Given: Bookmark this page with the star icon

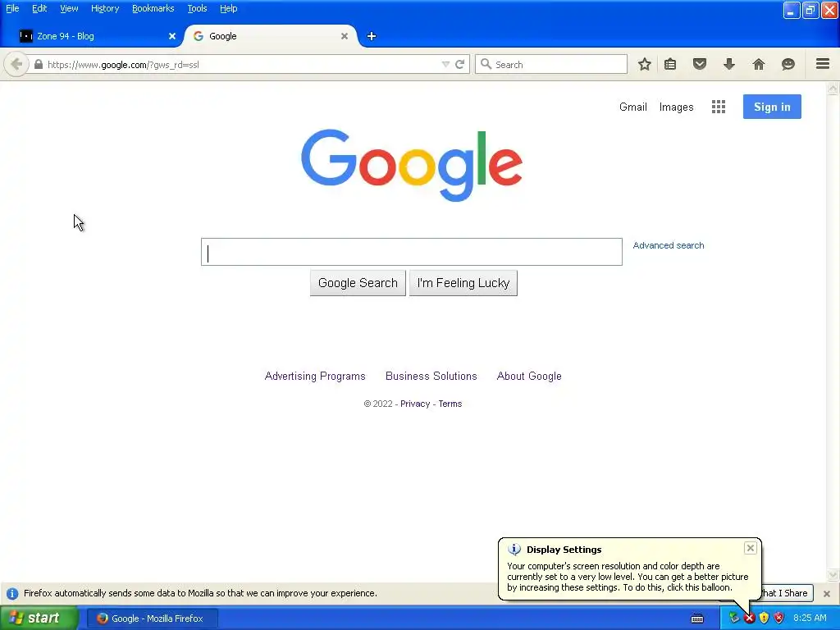Looking at the screenshot, I should (x=645, y=64).
